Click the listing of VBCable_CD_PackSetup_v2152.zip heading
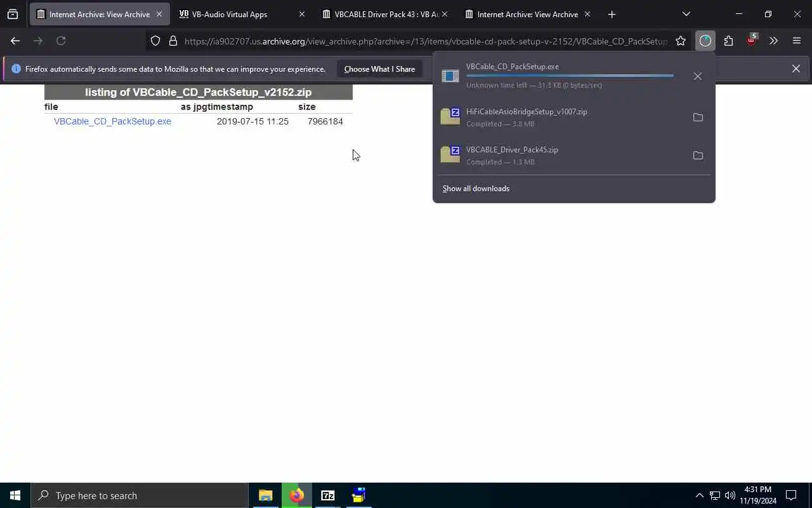The image size is (812, 508). click(x=199, y=92)
